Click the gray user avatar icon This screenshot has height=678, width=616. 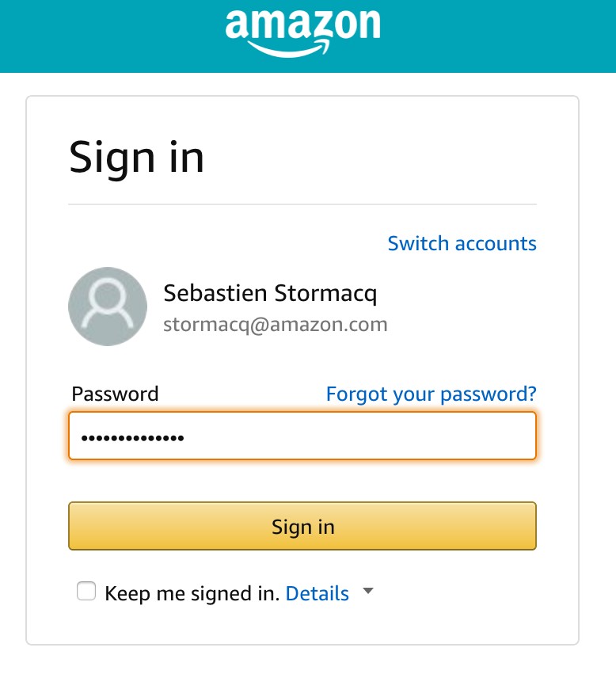(x=108, y=307)
